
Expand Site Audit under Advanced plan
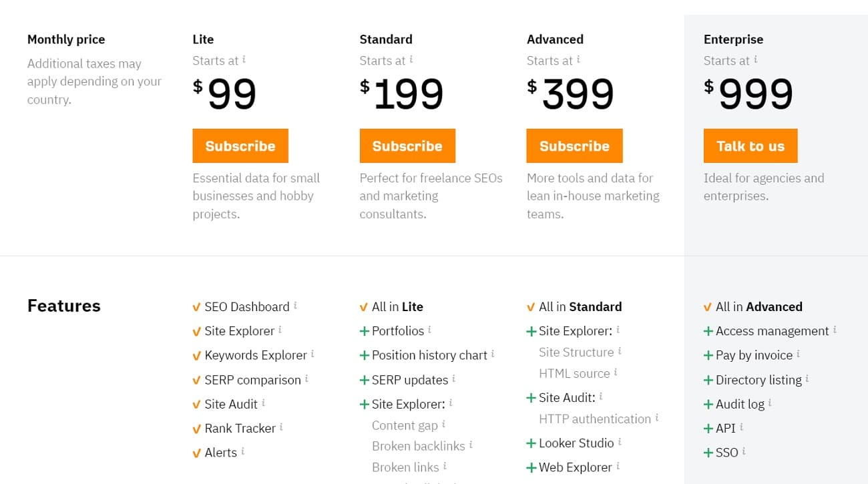pyautogui.click(x=531, y=397)
